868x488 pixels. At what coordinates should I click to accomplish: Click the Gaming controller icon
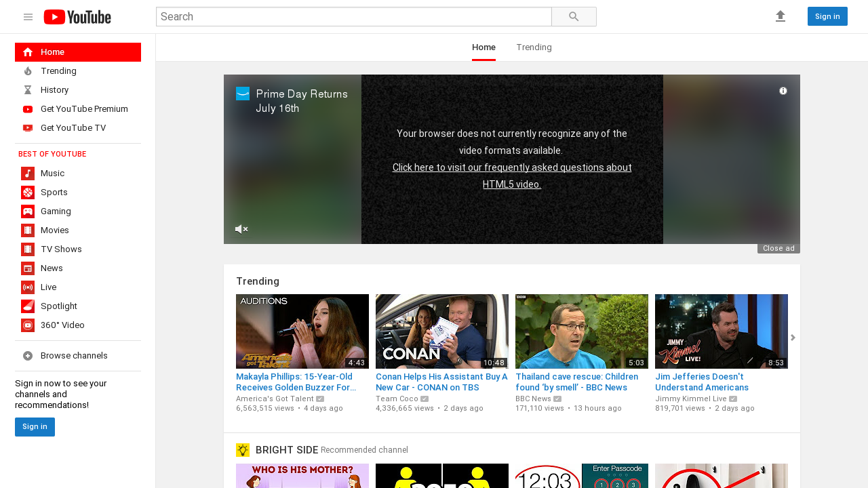(x=28, y=211)
